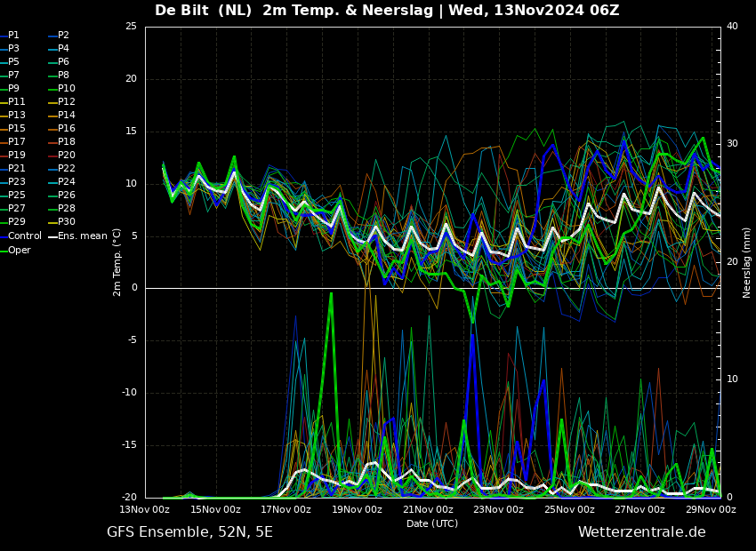Click the Neerslag (mm) axis label

(x=747, y=262)
